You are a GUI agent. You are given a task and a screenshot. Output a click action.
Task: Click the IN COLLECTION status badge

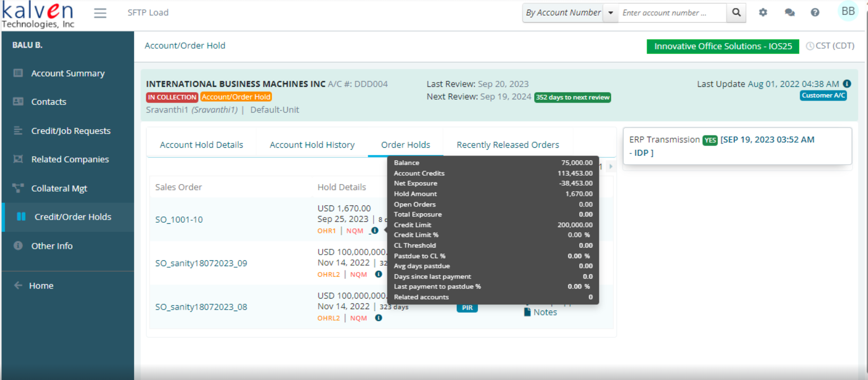[x=172, y=97]
